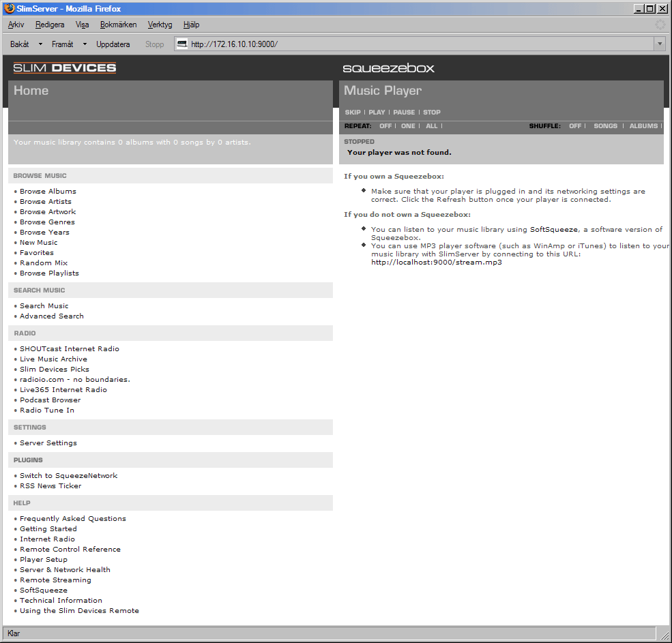
Task: Click the Firefox icon in the title bar
Action: [9, 8]
